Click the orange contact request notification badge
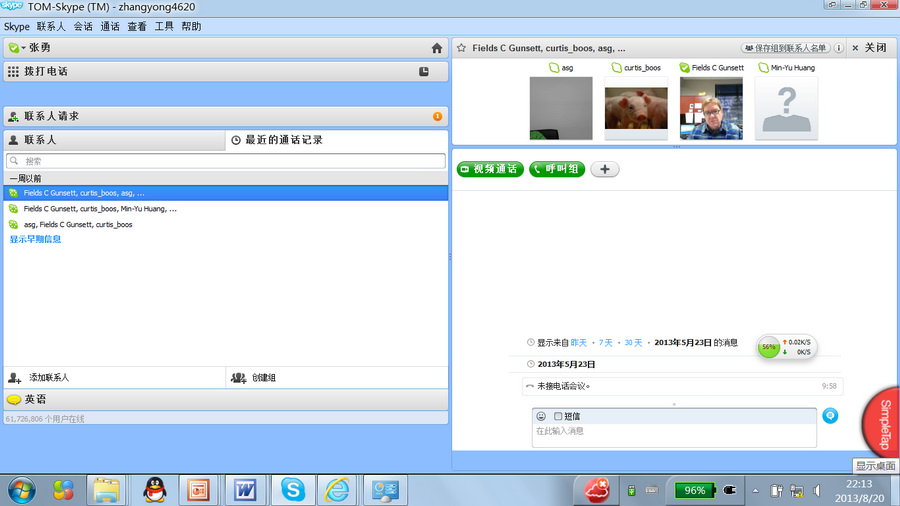Screen dimensions: 900x506 click(x=437, y=117)
